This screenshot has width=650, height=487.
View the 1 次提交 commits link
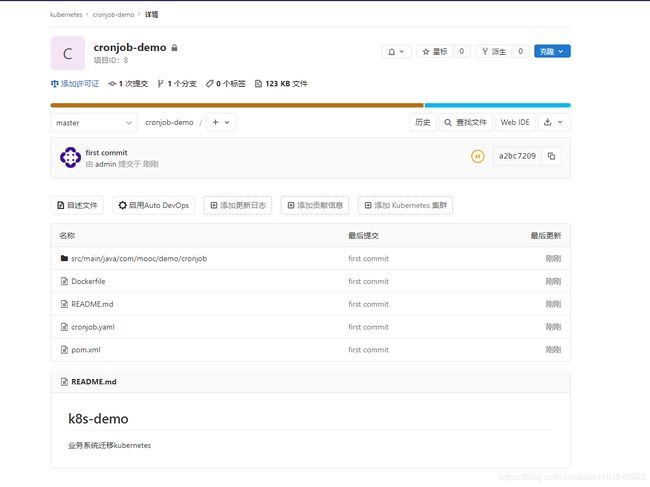pyautogui.click(x=128, y=84)
